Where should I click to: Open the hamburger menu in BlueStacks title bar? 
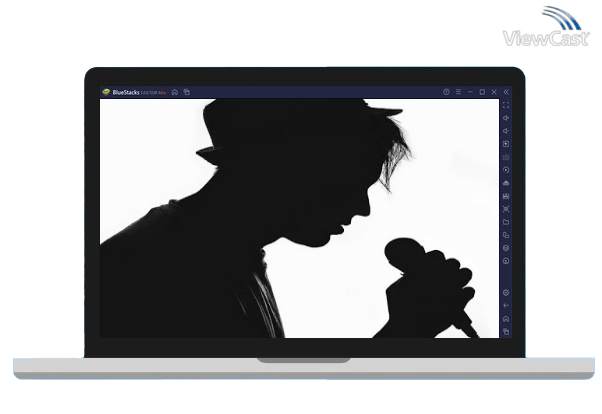[458, 92]
